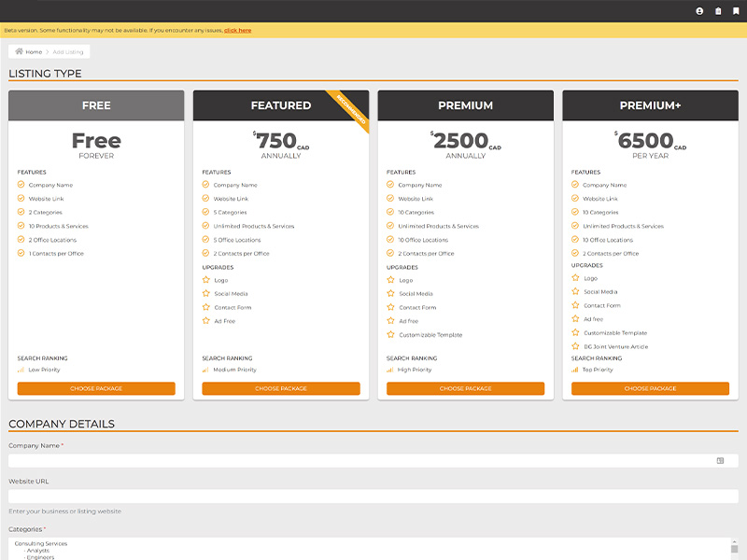Viewport: 747px width, 560px height.
Task: Open the user account profile icon
Action: click(699, 11)
